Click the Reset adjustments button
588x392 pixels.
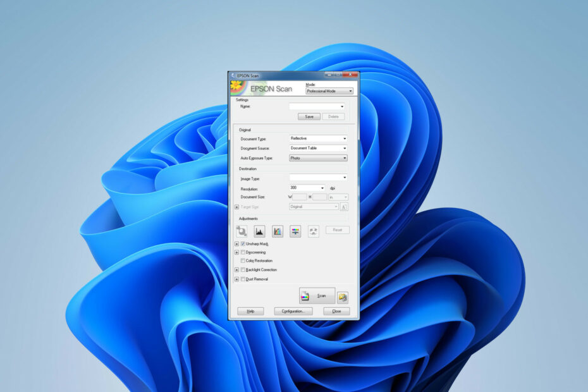[338, 230]
